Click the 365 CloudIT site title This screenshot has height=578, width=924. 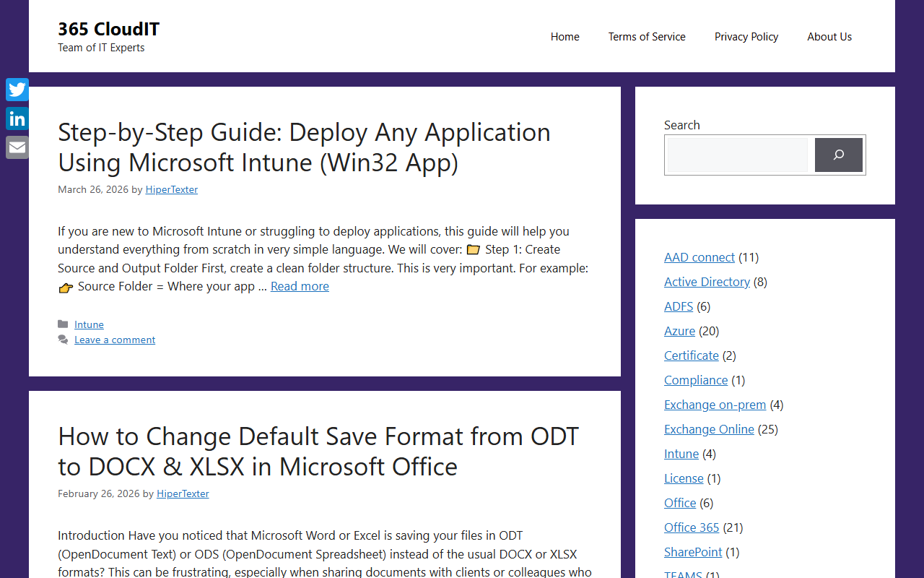pos(108,29)
